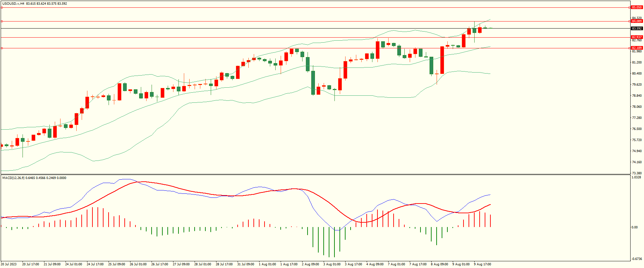
Task: Click the 3 Aug 01:00 time label
Action: pyautogui.click(x=332, y=264)
